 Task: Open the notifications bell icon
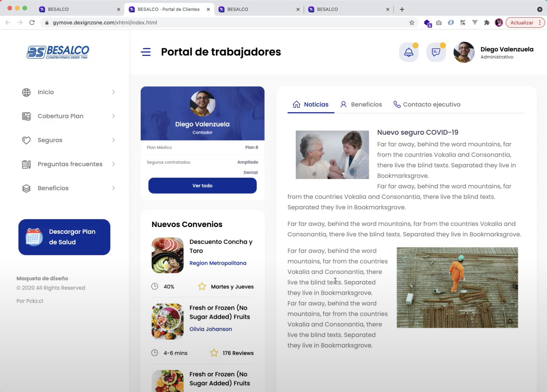click(409, 52)
